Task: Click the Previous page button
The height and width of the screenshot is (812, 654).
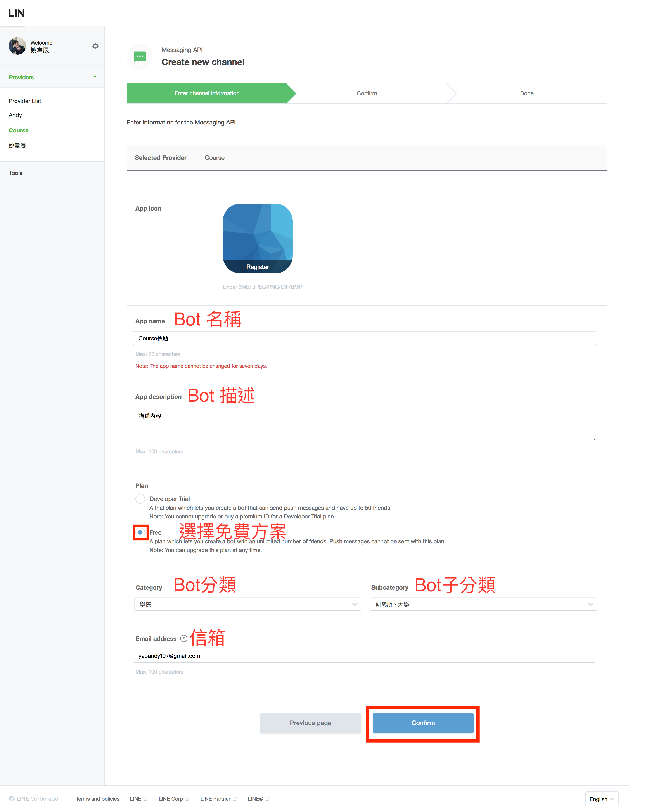Action: (x=310, y=723)
